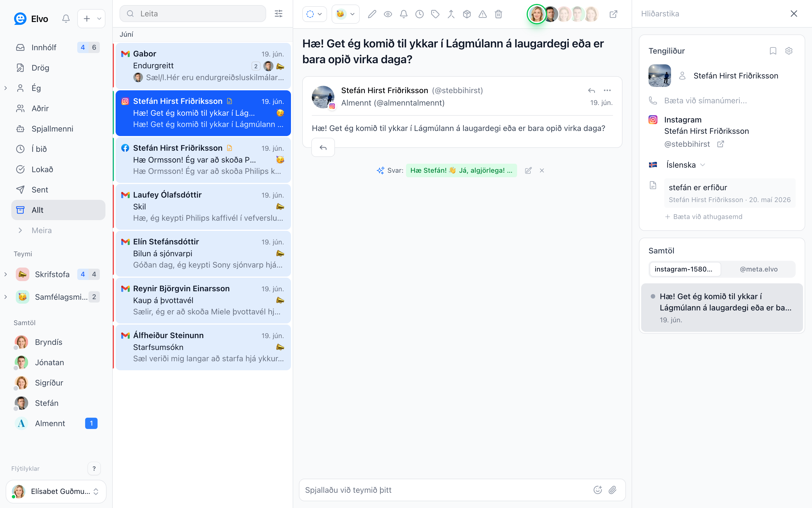Open Stefán's Hæ Ormsson Facebook conversation

203,159
